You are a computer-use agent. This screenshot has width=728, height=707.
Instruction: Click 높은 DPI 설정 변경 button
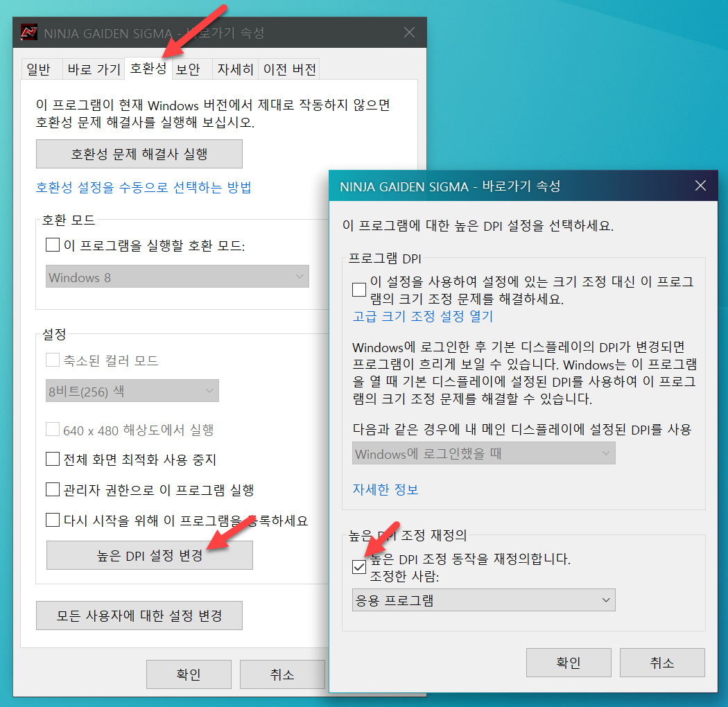point(150,555)
